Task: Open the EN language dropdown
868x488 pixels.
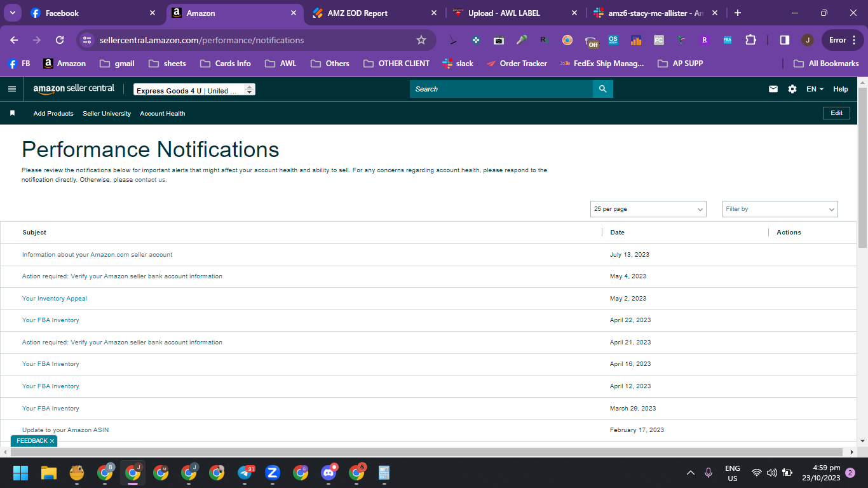Action: tap(815, 89)
